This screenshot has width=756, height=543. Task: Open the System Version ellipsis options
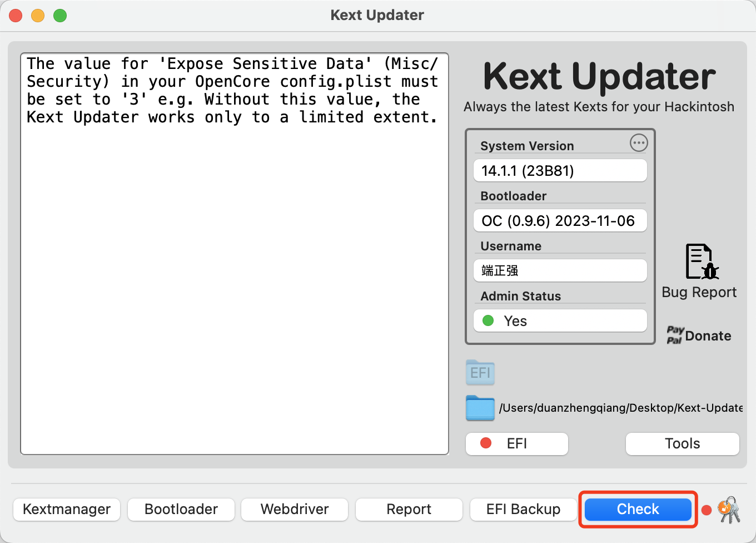pyautogui.click(x=638, y=143)
